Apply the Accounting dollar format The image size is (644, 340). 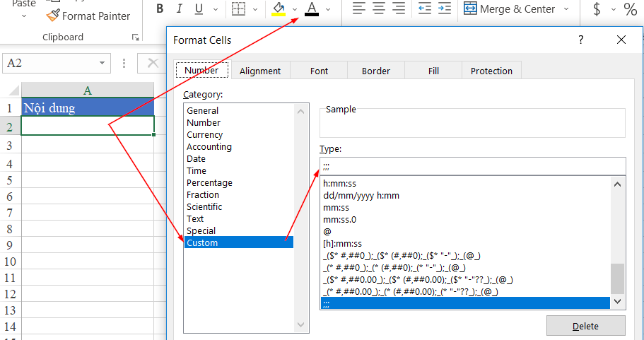click(x=597, y=8)
